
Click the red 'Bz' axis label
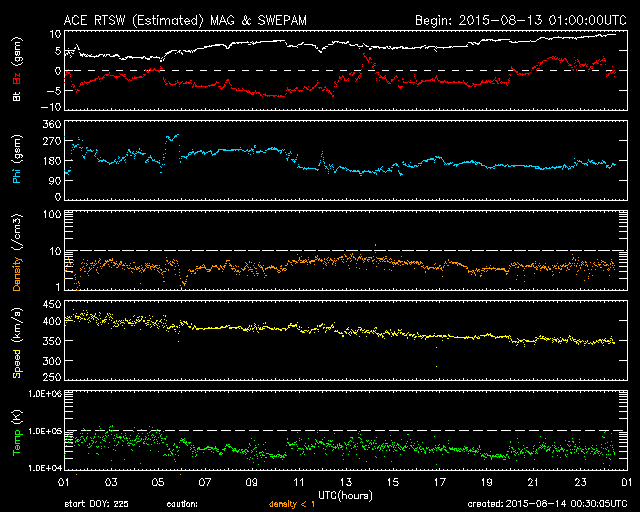click(x=17, y=78)
